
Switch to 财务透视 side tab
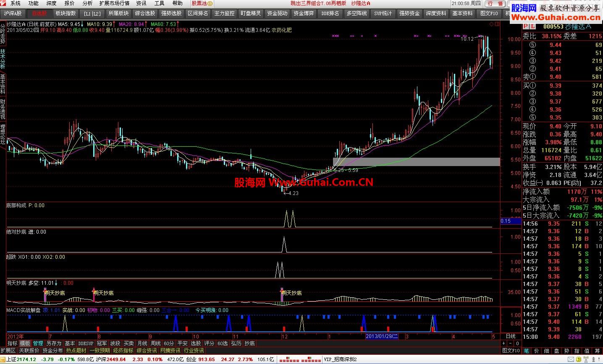(3, 110)
